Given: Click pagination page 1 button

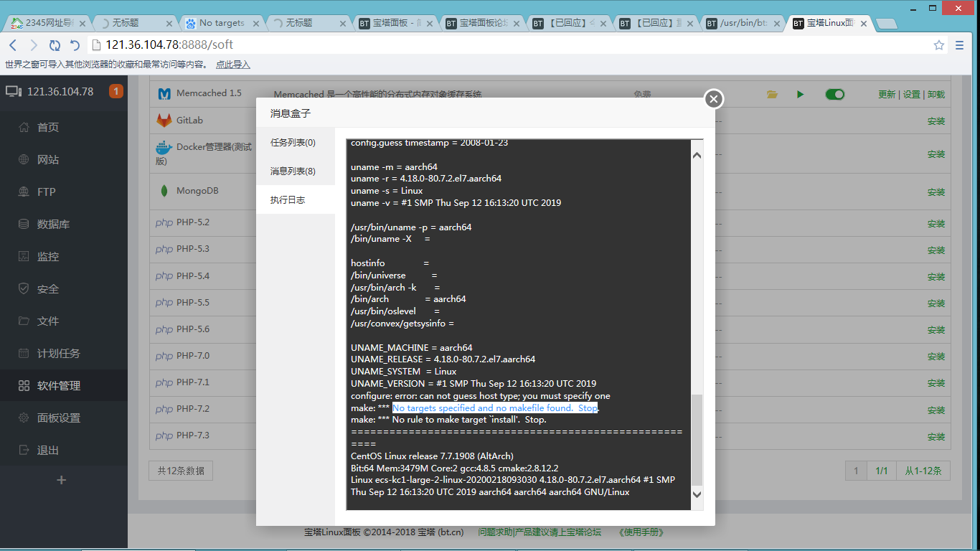Looking at the screenshot, I should (855, 471).
